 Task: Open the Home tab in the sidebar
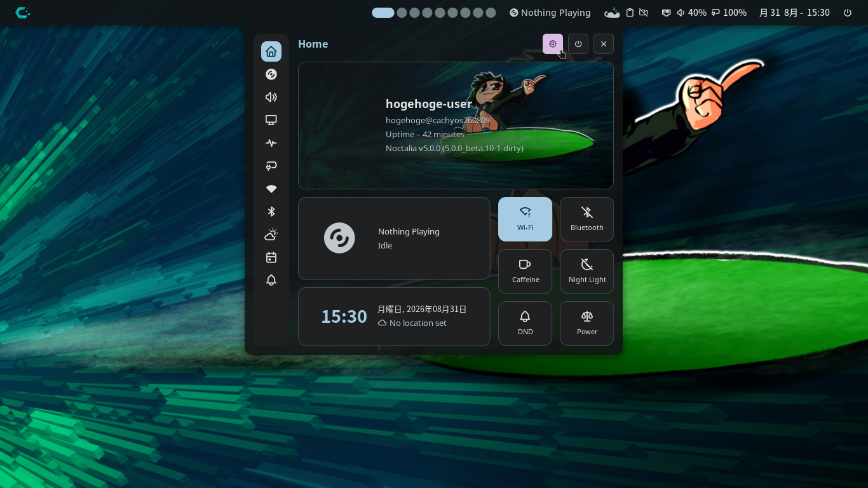(271, 51)
